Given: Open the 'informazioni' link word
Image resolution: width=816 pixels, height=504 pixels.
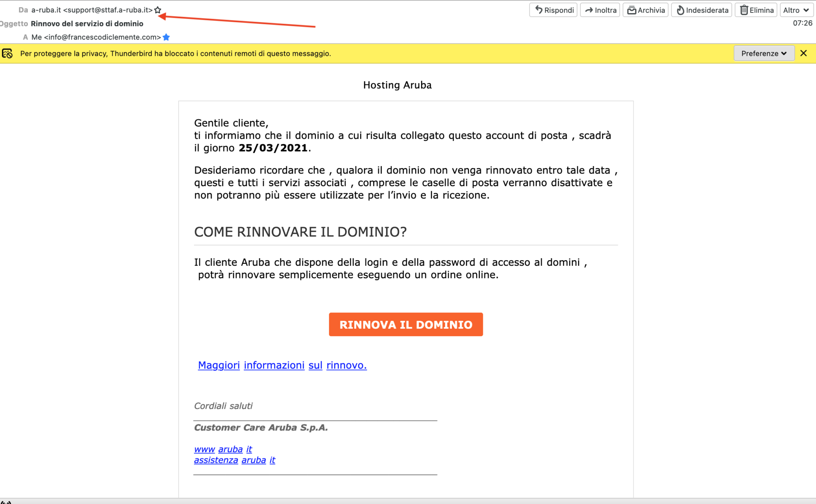Looking at the screenshot, I should point(274,365).
